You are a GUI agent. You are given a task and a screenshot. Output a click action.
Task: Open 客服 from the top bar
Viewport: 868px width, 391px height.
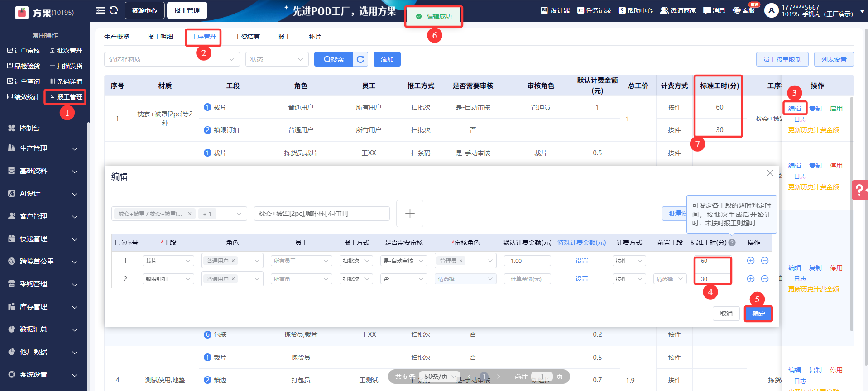click(x=743, y=10)
